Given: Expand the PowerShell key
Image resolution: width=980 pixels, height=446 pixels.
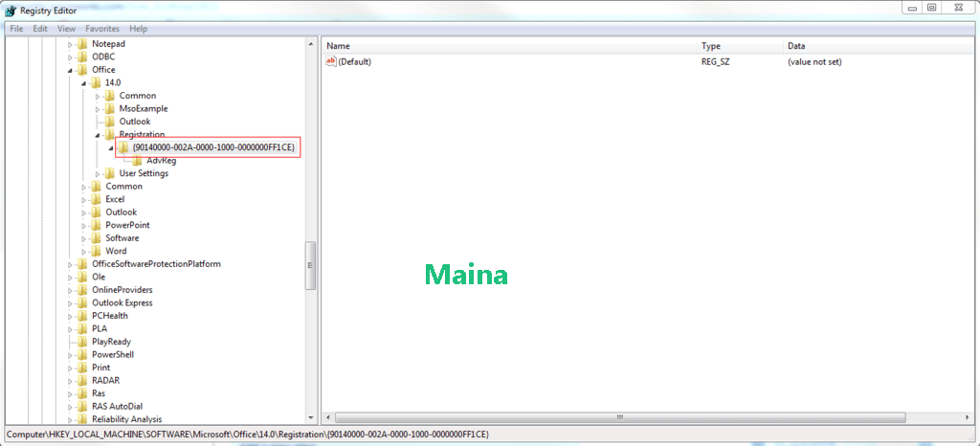Looking at the screenshot, I should click(x=70, y=355).
